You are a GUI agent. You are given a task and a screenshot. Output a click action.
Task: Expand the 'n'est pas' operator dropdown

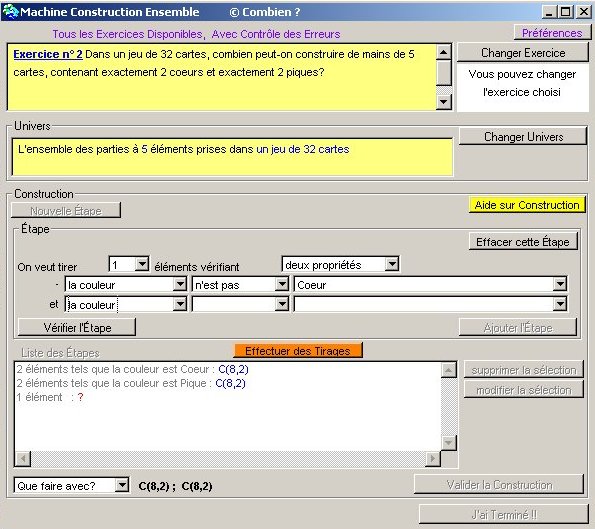coord(282,284)
